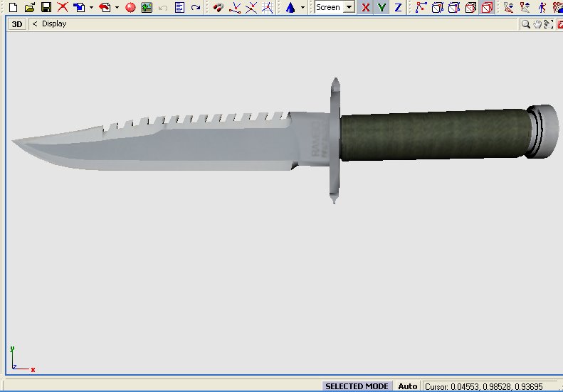Viewport: 563px width, 392px height.
Task: Open the blue document list icon
Action: click(179, 7)
